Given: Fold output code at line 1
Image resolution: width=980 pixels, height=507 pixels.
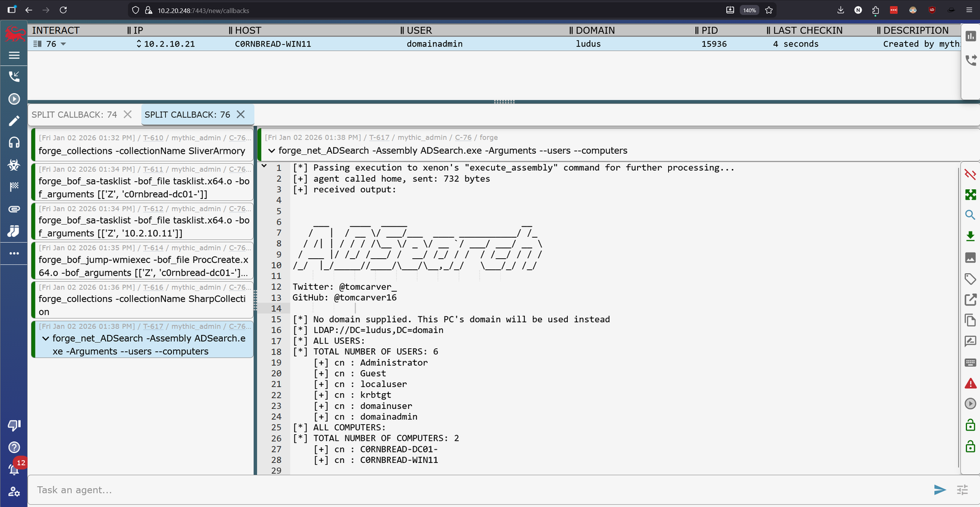Looking at the screenshot, I should (264, 166).
